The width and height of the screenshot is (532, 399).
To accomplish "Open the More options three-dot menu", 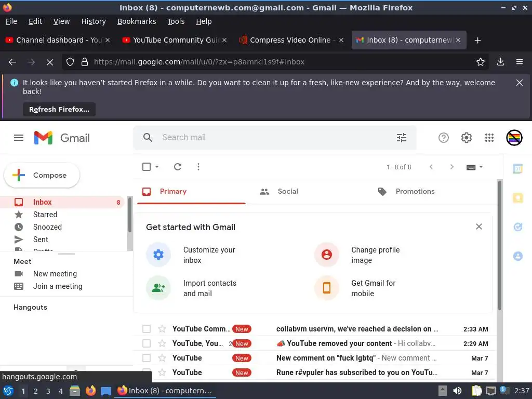I will click(198, 167).
